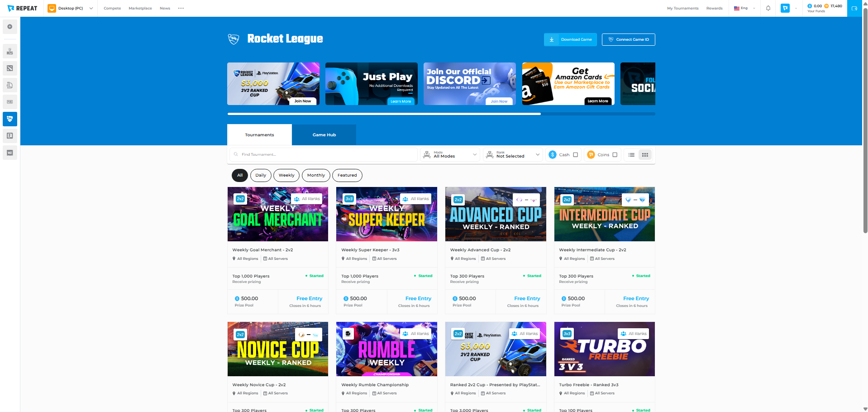Click the page vertical scrollbar

coord(865,120)
